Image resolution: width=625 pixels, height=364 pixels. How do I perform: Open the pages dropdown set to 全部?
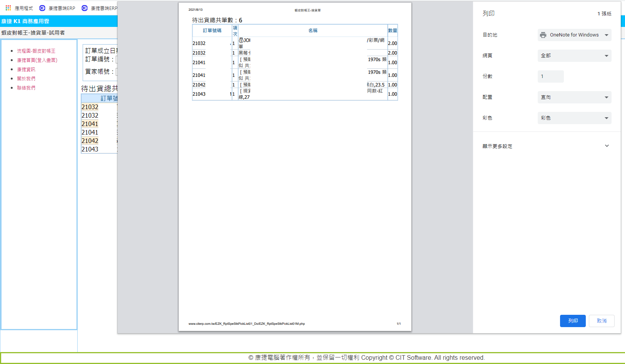(x=574, y=56)
